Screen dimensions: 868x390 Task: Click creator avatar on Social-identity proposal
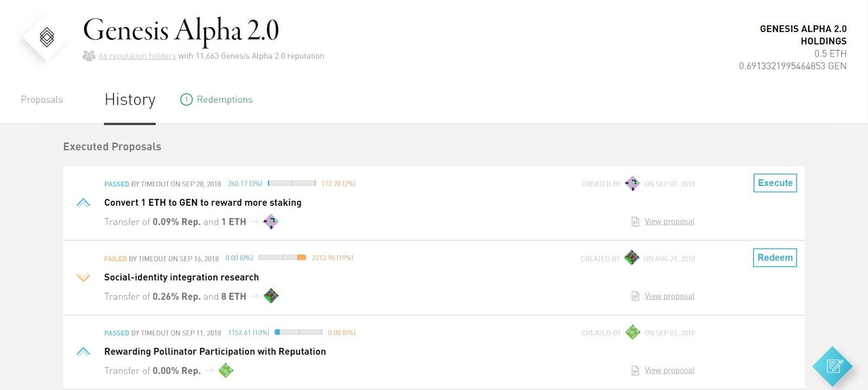[x=631, y=258]
